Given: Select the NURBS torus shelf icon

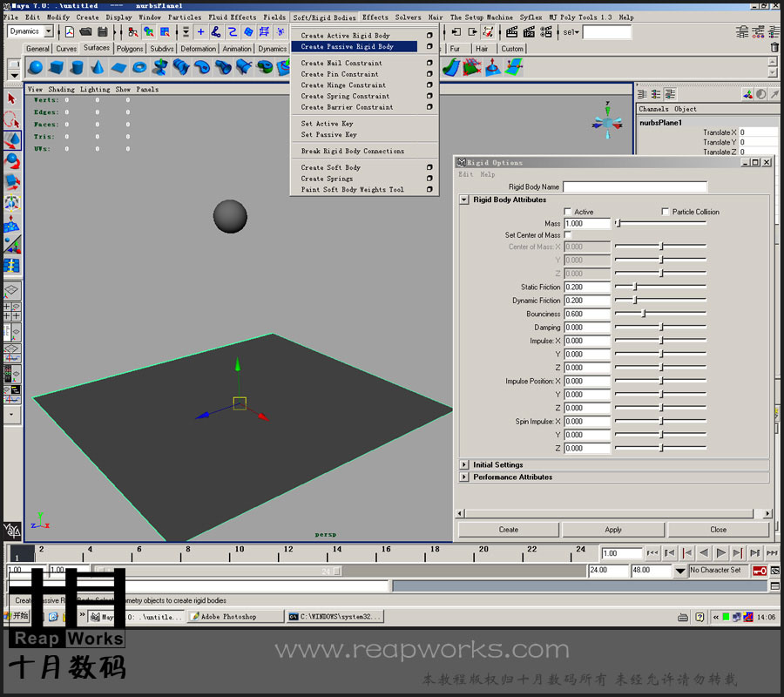Looking at the screenshot, I should pos(139,67).
